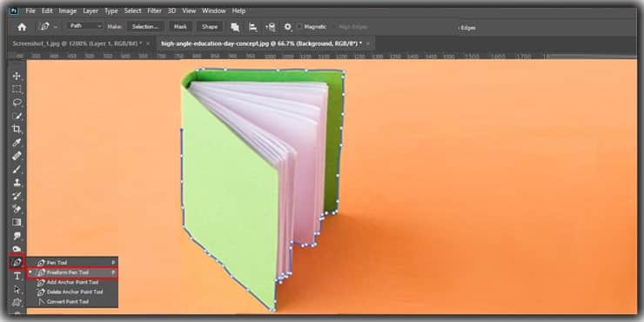Choose Delete Anchor Point Tool

(72, 292)
